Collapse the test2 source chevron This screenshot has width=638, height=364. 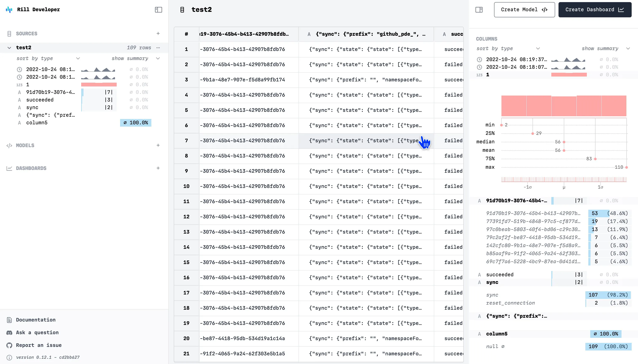9,48
